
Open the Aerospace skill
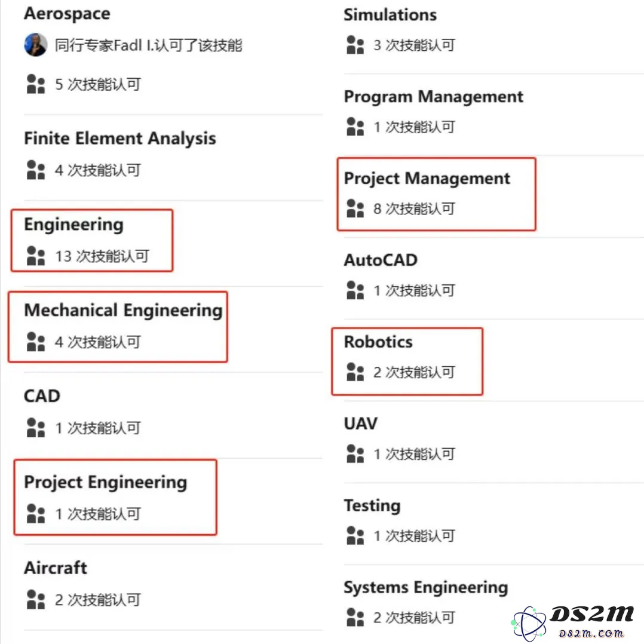[67, 14]
